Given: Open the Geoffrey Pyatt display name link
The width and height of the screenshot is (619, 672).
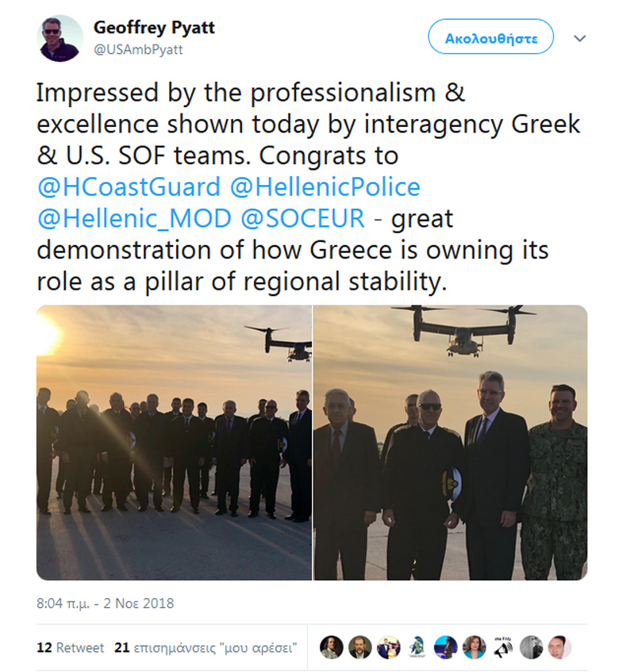Looking at the screenshot, I should 154,28.
